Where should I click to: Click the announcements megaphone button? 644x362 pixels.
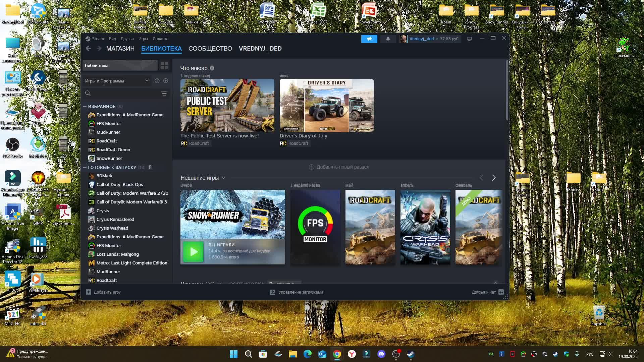click(369, 39)
